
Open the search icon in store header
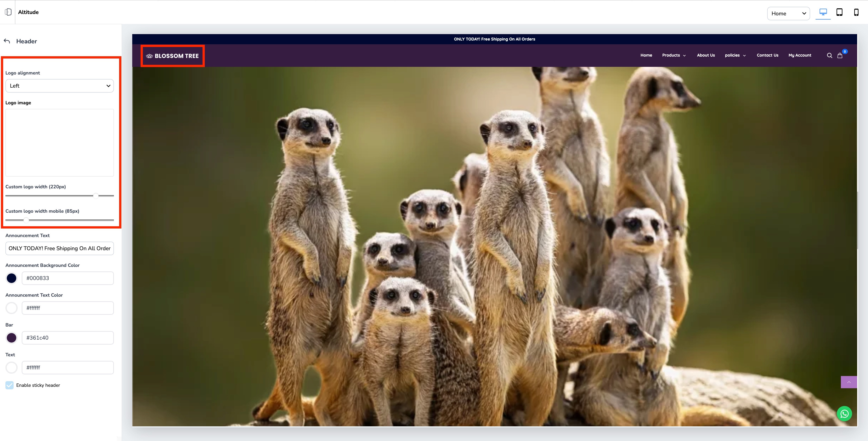[829, 56]
